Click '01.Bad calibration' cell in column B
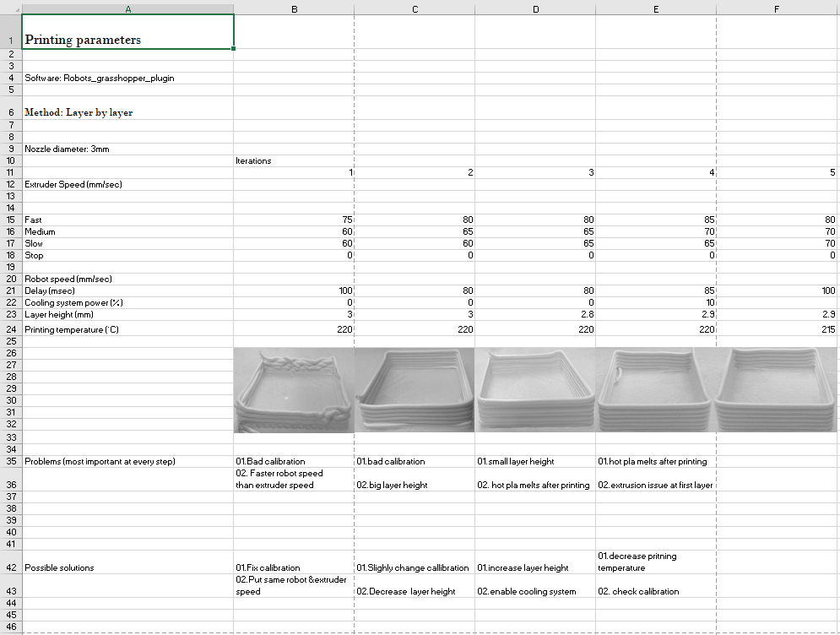840x635 pixels. (x=294, y=461)
